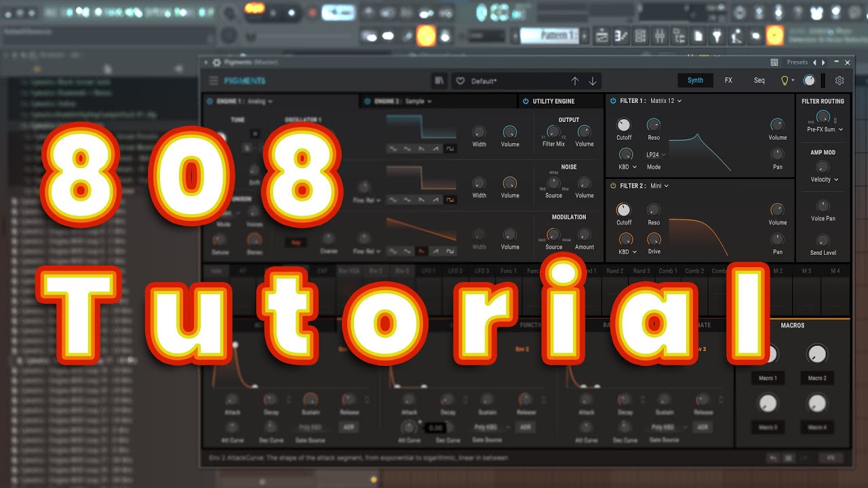Toggle Filter 2 power button

pyautogui.click(x=613, y=186)
